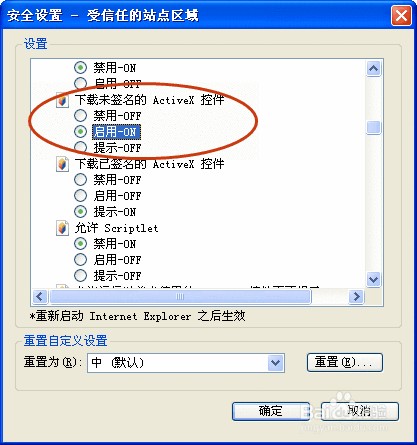417x445 pixels.
Task: Click the down arrow of the vertical scrollbar
Action: click(x=374, y=279)
